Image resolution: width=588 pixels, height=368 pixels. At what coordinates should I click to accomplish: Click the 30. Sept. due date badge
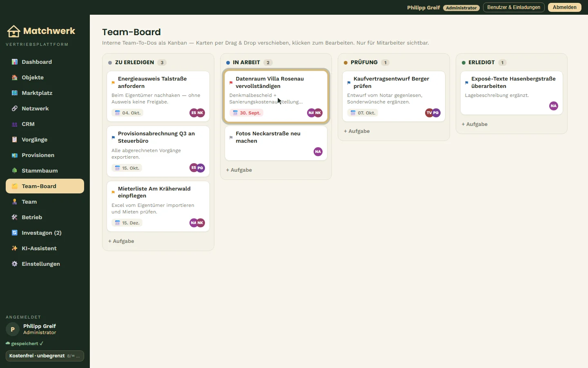(246, 113)
